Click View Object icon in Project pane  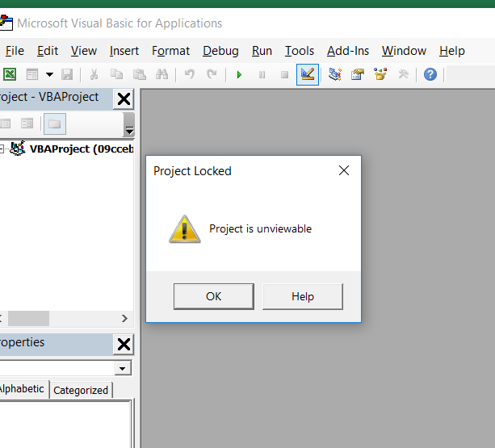click(x=27, y=124)
